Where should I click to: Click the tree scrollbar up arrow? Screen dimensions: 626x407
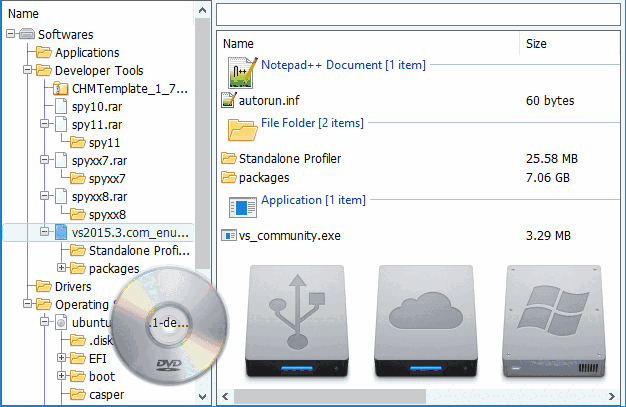[x=202, y=10]
